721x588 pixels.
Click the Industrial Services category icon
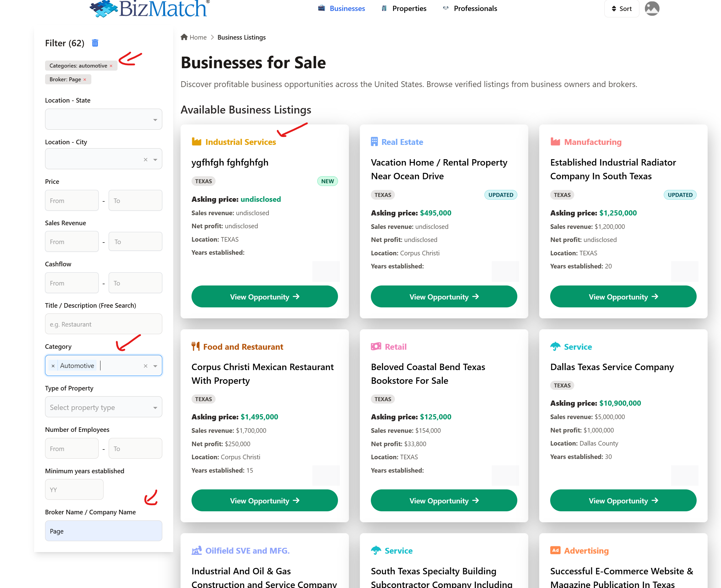[196, 142]
